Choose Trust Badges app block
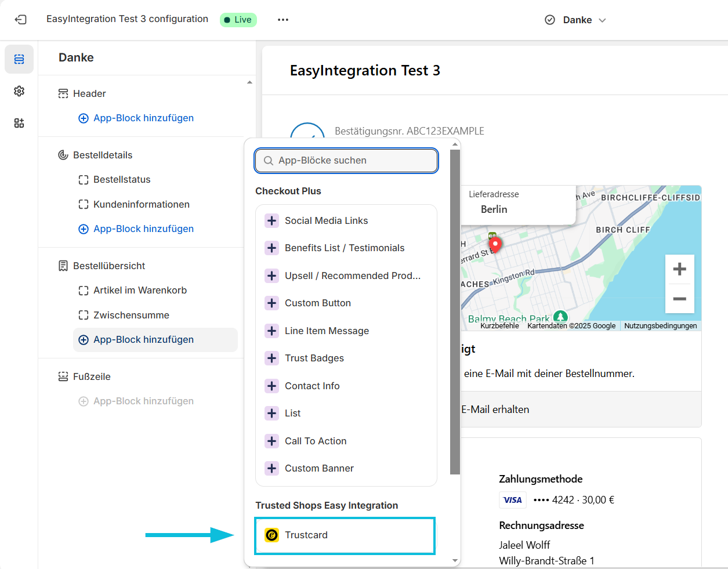This screenshot has width=728, height=569. [x=346, y=358]
